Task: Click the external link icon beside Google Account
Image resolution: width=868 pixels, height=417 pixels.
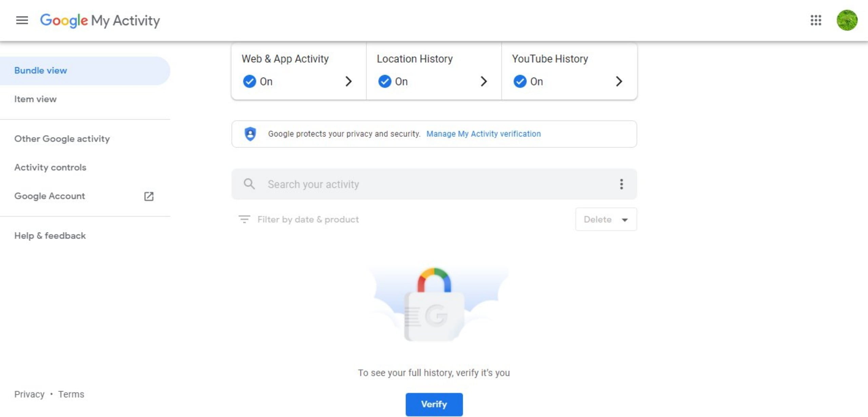Action: pyautogui.click(x=149, y=196)
